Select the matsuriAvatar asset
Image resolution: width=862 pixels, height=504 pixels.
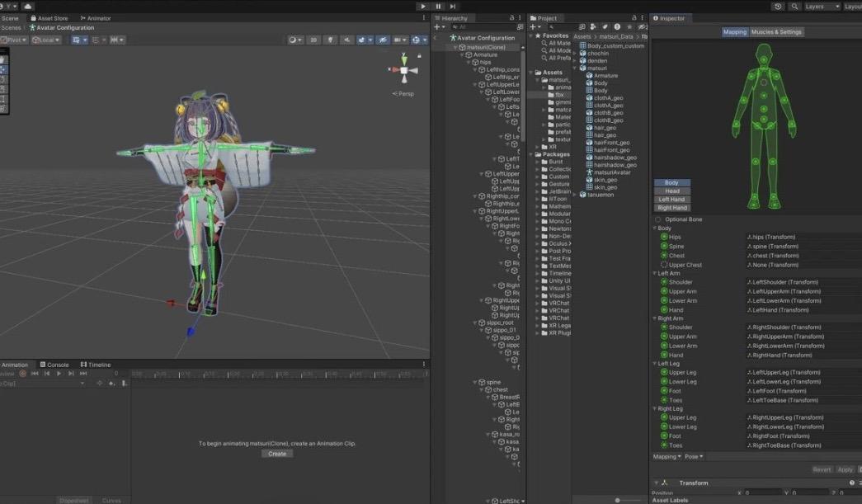coord(608,172)
